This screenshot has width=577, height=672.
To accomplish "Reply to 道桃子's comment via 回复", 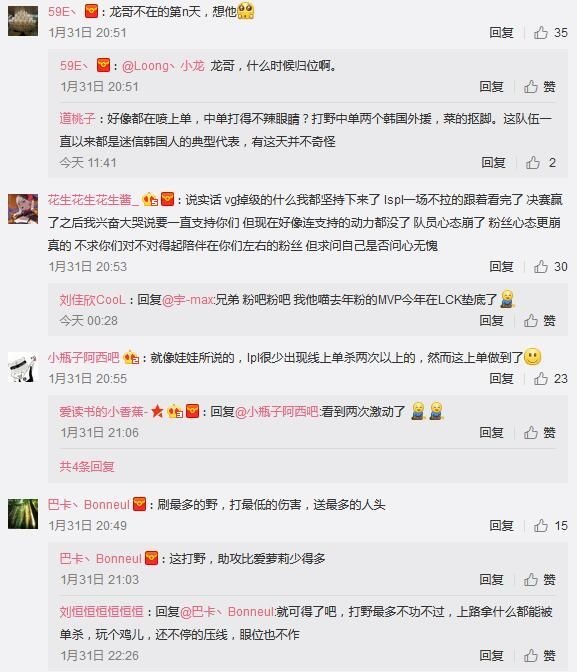I will 493,162.
